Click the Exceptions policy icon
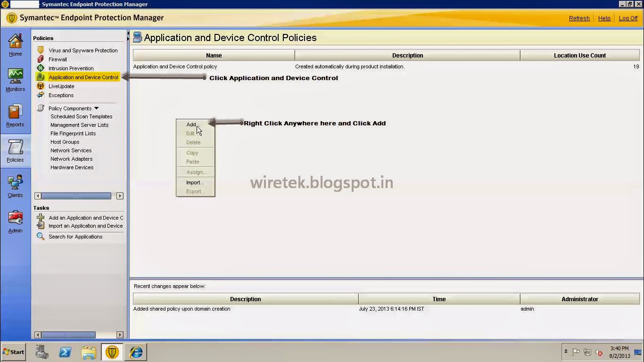The width and height of the screenshot is (644, 362). coord(41,95)
